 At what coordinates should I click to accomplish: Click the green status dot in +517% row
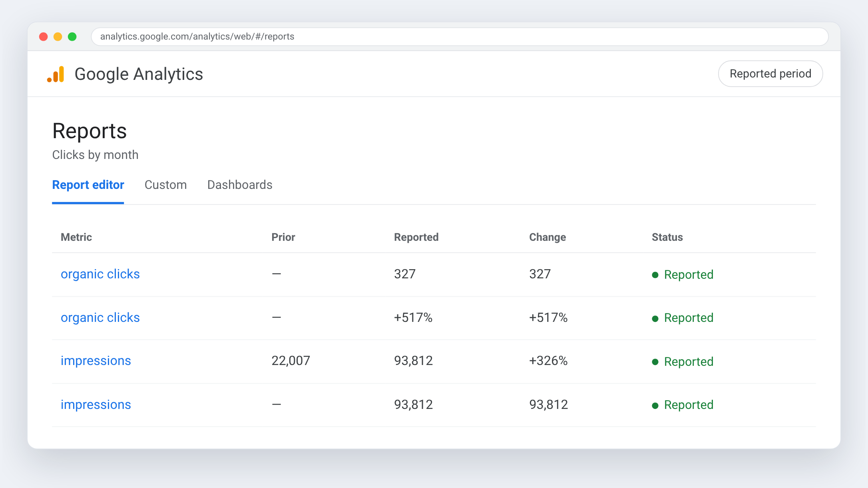point(655,319)
